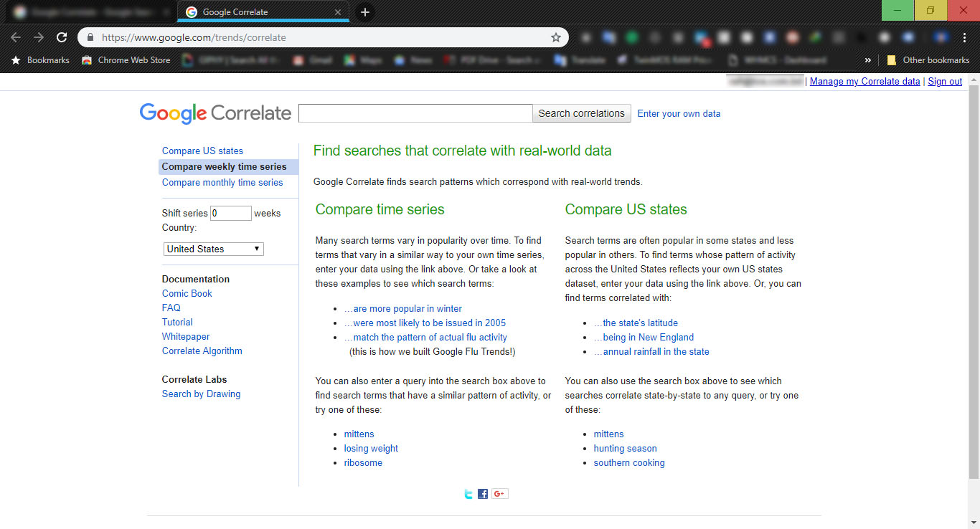Open the FAQ link

171,308
